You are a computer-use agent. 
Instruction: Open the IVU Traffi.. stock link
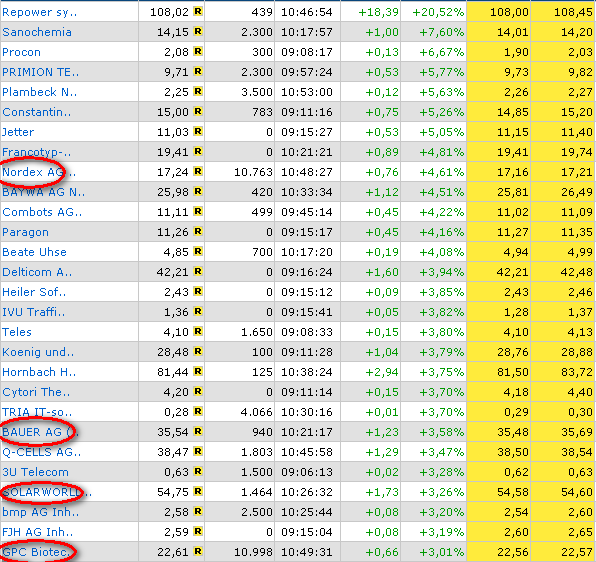point(33,312)
